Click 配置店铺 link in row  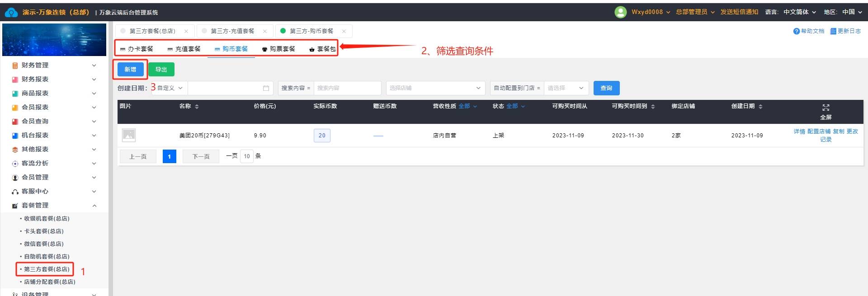[819, 132]
